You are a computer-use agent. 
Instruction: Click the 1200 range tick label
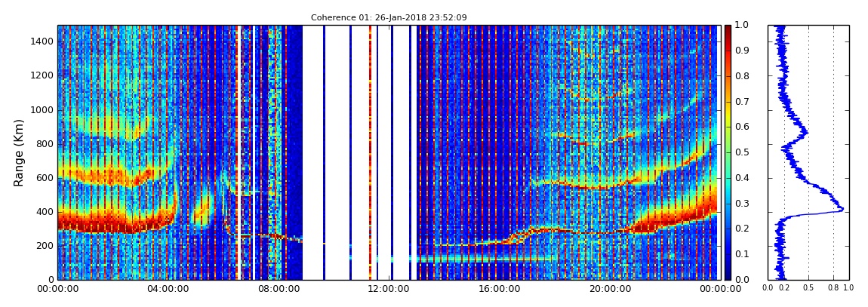click(42, 75)
